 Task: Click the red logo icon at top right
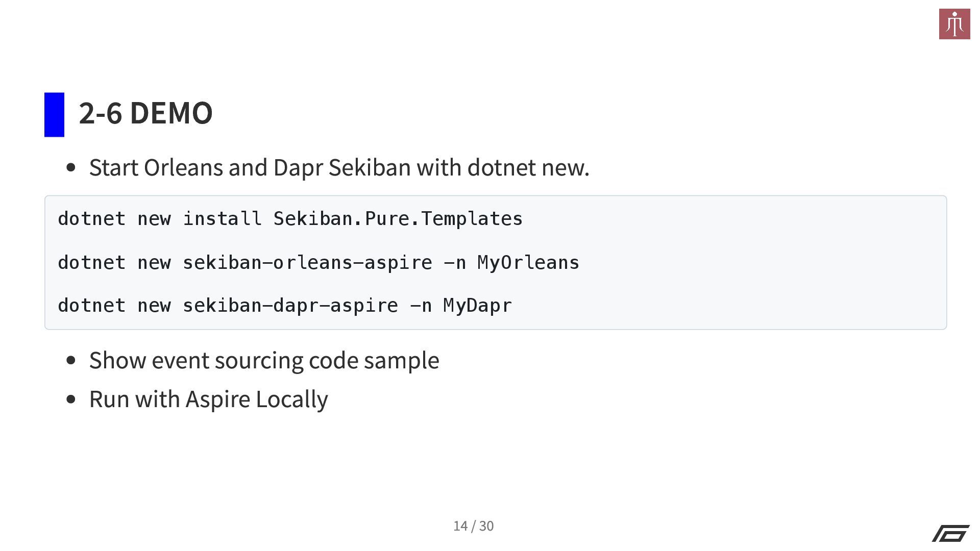coord(954,24)
